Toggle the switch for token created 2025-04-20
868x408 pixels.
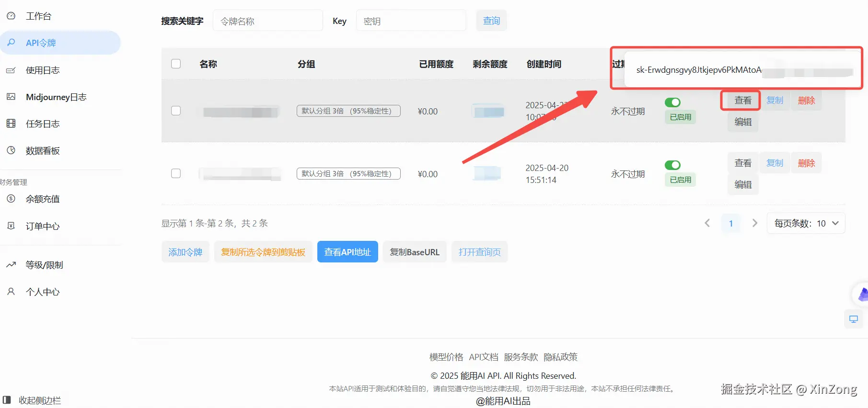point(672,165)
